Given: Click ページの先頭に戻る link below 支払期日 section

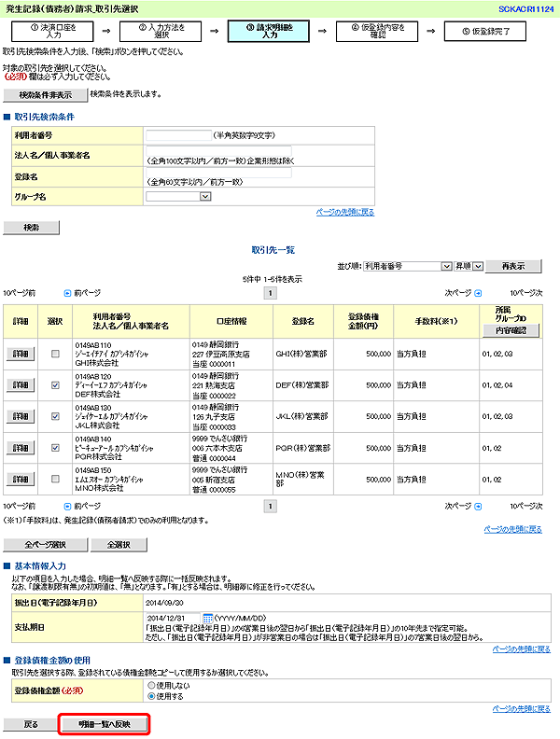Looking at the screenshot, I should (522, 649).
